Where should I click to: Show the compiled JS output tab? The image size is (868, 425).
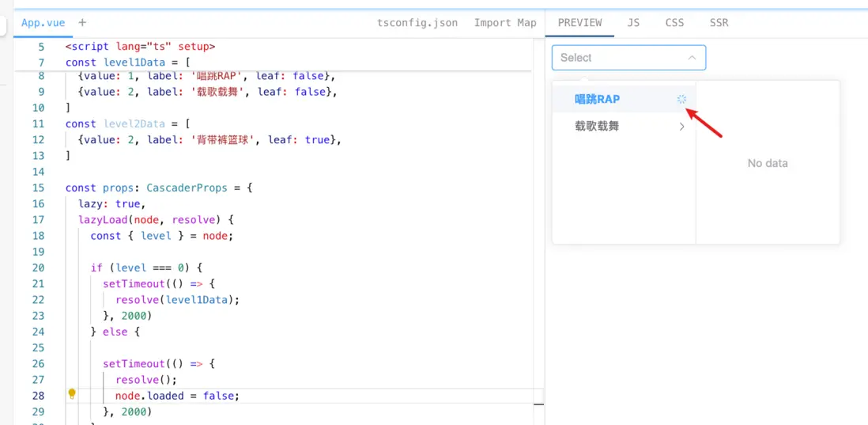point(633,23)
